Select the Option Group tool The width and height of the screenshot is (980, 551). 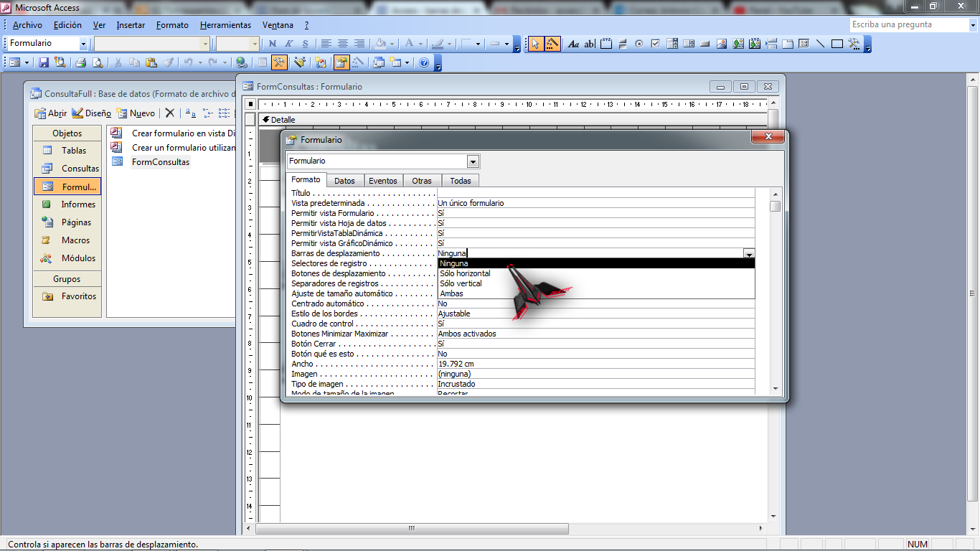(x=606, y=44)
